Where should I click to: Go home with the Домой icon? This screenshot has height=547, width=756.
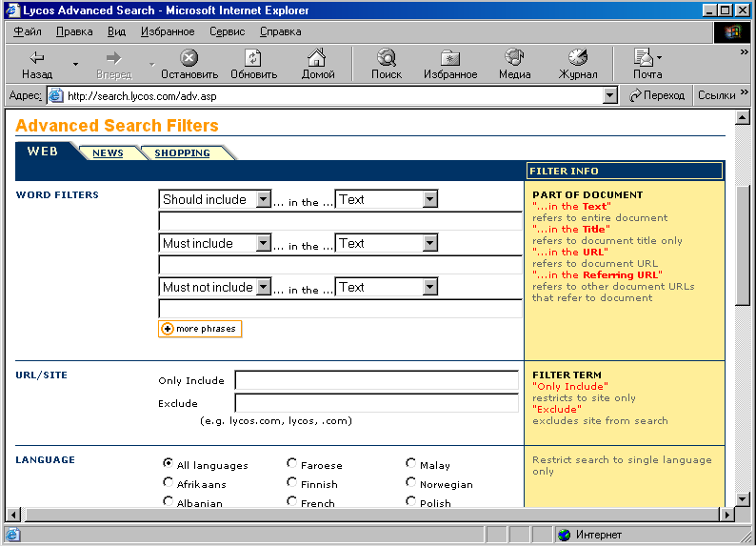[x=317, y=58]
